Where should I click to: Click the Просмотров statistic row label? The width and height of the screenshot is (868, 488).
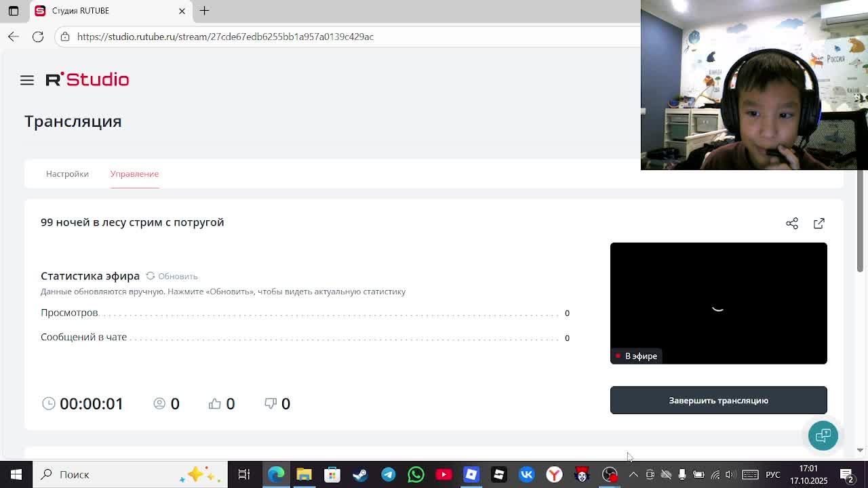click(x=69, y=312)
